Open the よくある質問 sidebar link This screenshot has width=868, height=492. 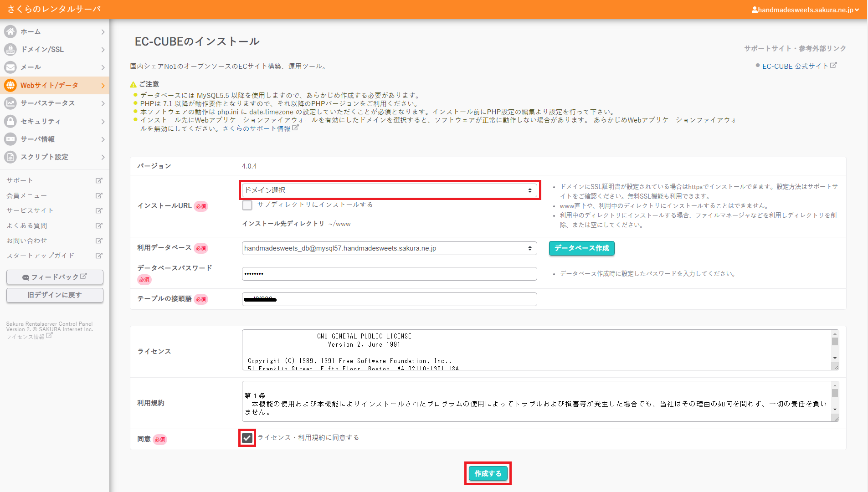26,225
